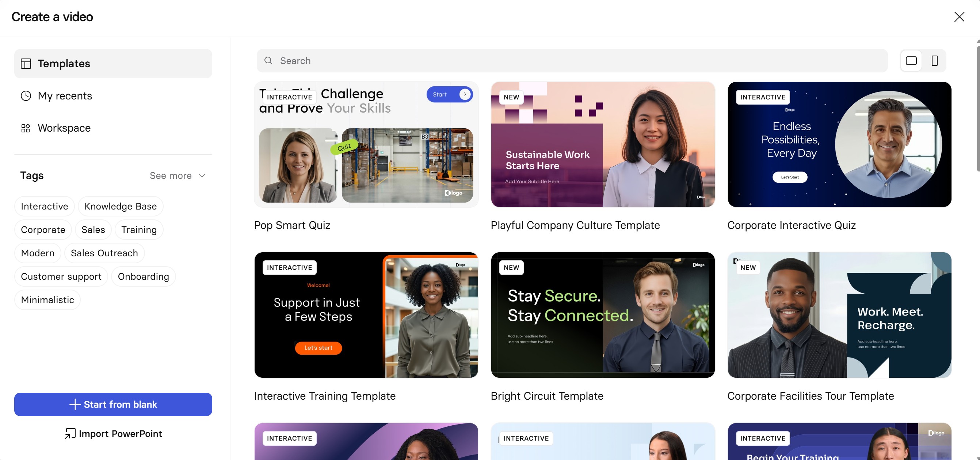This screenshot has width=980, height=460.
Task: Click the plus icon on Start from blank
Action: click(75, 404)
